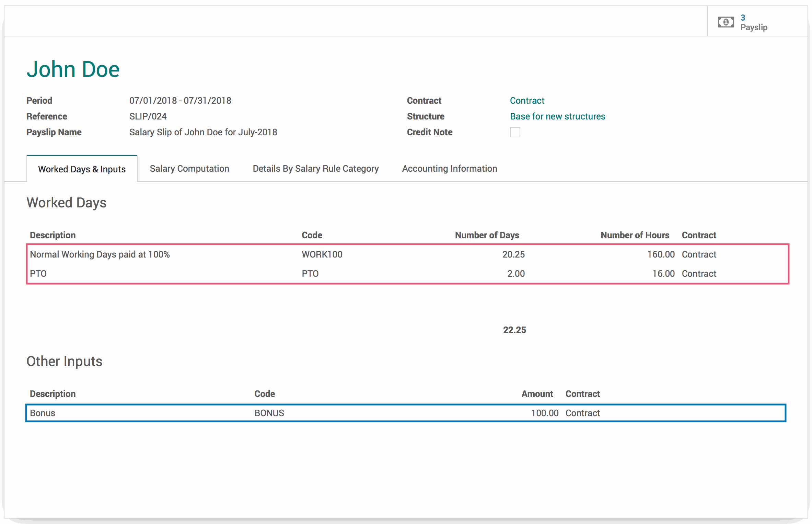This screenshot has height=524, width=812.
Task: Click the BONUS code cell
Action: pos(269,413)
